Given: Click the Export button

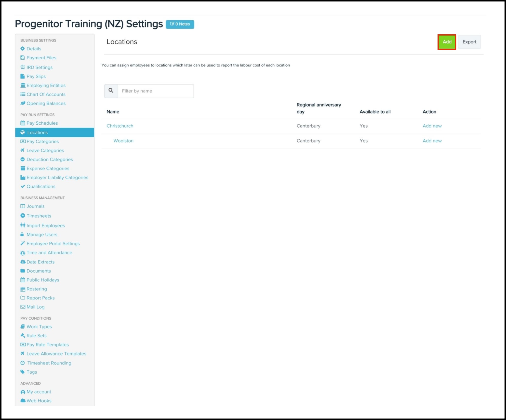Looking at the screenshot, I should click(x=469, y=42).
